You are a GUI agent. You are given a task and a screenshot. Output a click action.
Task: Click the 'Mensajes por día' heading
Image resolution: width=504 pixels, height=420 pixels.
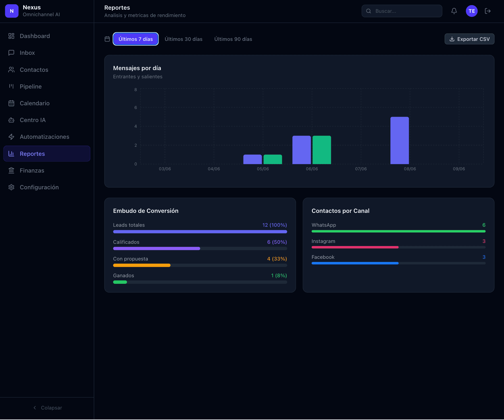tap(137, 68)
